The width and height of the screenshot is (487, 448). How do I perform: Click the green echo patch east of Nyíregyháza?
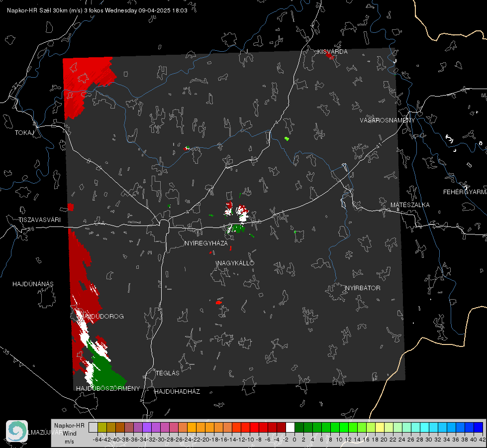[238, 228]
